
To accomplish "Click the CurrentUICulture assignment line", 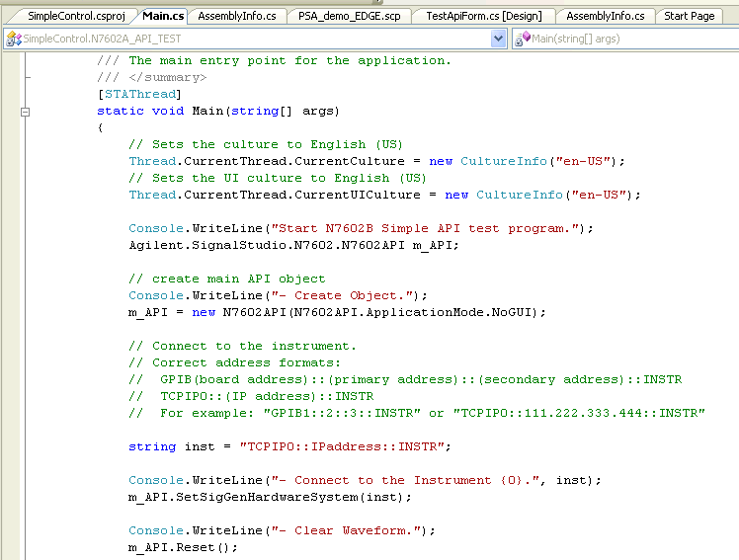I will click(x=384, y=195).
